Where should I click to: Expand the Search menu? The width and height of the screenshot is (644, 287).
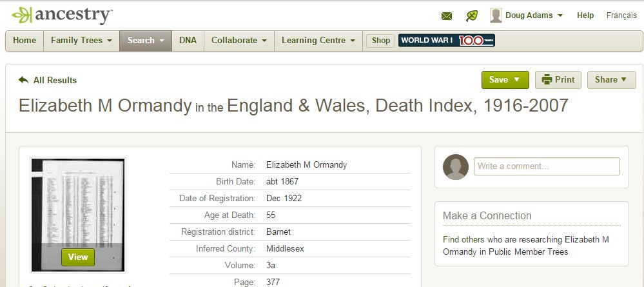click(146, 40)
